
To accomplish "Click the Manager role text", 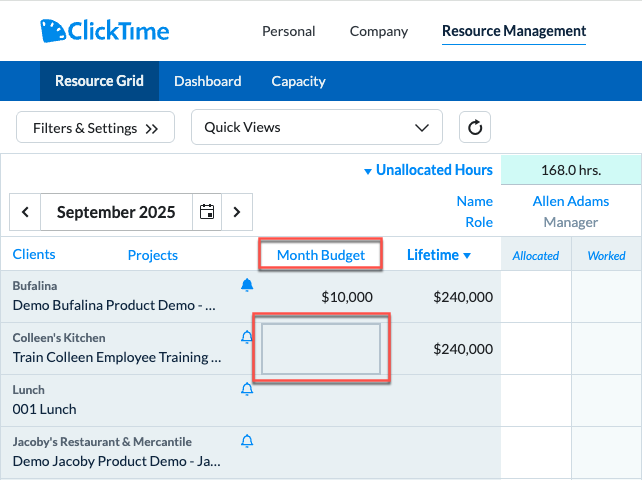I will tap(571, 222).
